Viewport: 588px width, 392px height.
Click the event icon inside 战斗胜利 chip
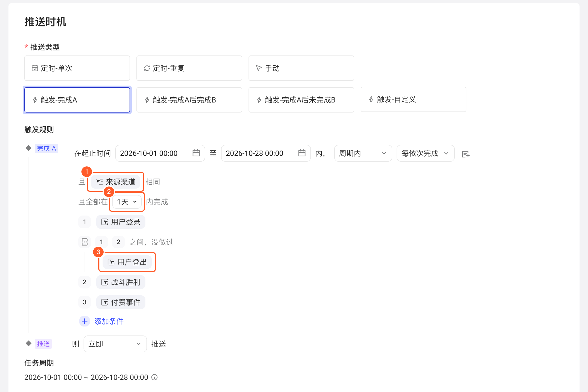coord(105,282)
